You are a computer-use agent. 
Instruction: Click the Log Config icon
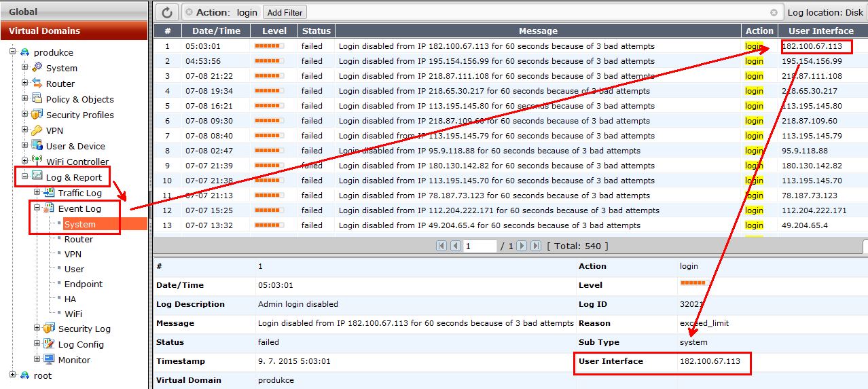coord(50,344)
